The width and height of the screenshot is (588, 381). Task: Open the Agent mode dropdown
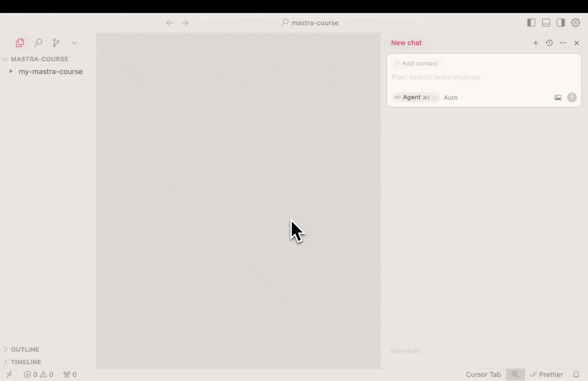point(415,97)
